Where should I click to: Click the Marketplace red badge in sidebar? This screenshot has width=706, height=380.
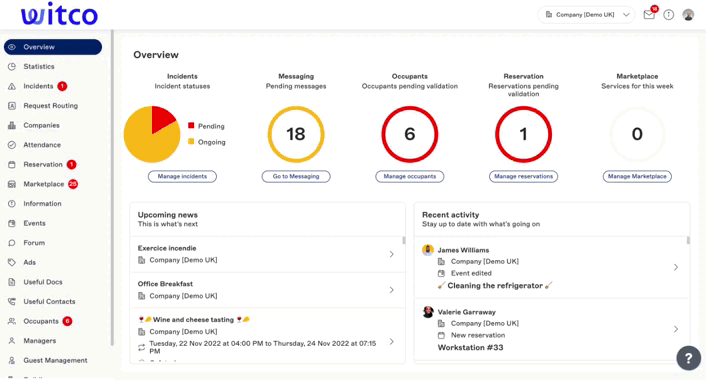click(72, 184)
